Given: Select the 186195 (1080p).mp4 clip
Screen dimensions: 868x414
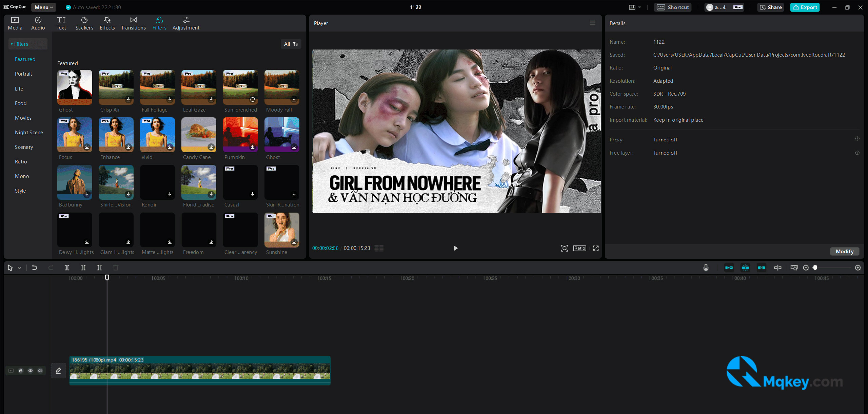Looking at the screenshot, I should coord(200,370).
